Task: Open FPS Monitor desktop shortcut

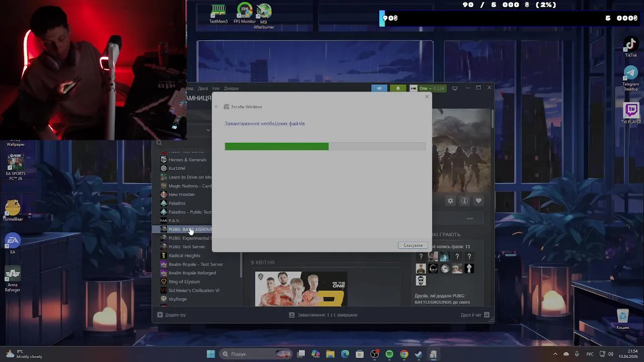Action: (245, 14)
